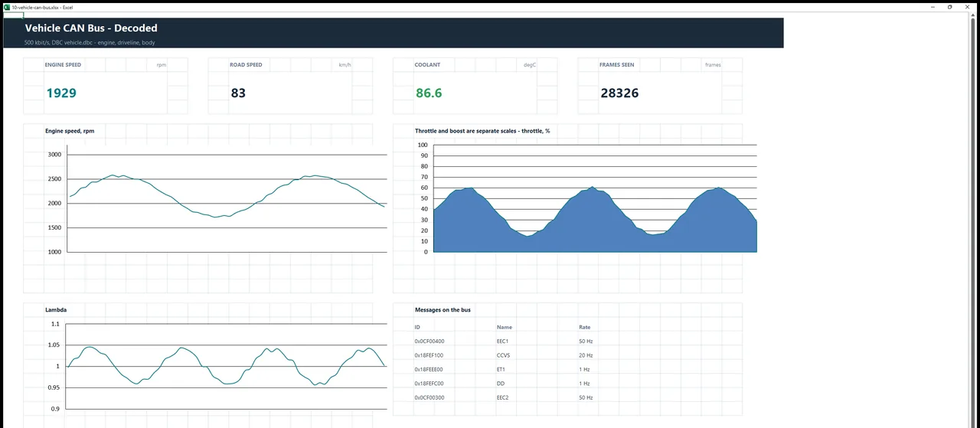Click the degC unit label
The height and width of the screenshot is (428, 980).
click(530, 65)
